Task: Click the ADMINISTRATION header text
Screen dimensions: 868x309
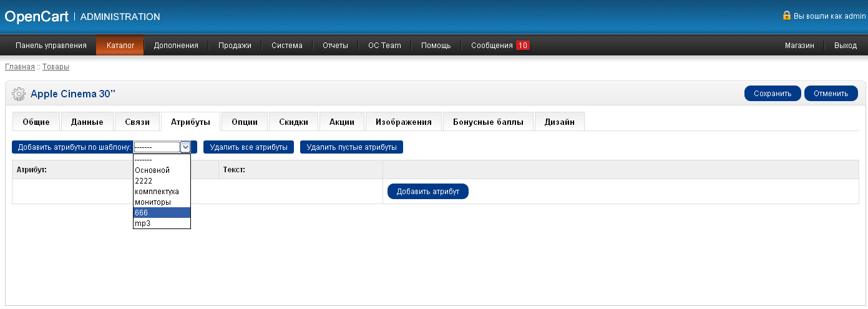Action: [x=120, y=17]
